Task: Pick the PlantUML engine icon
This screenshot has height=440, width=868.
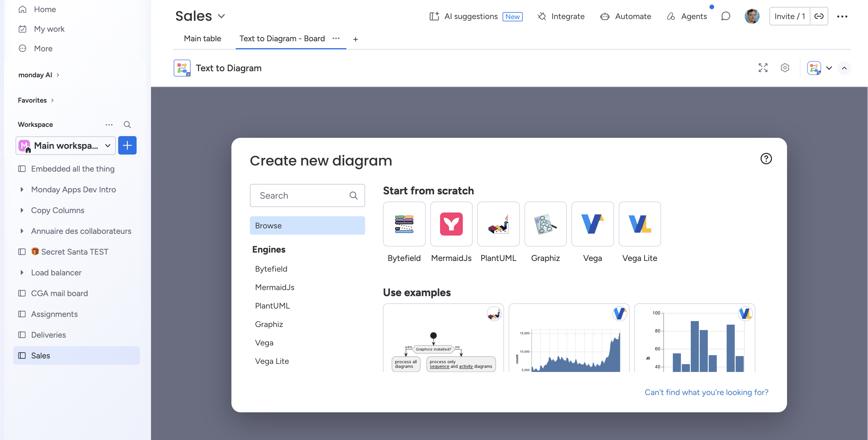Action: coord(498,224)
